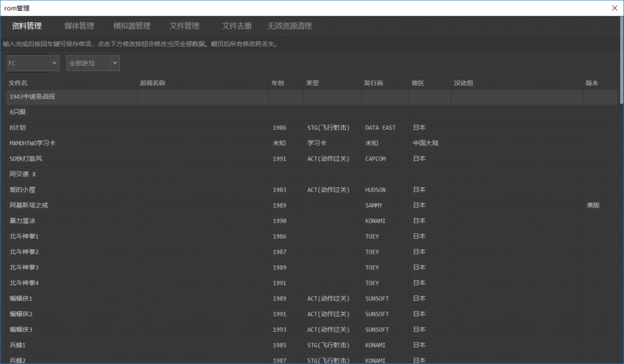
Task: Edit game name field for 1943中途岛战役
Action: pyautogui.click(x=202, y=97)
